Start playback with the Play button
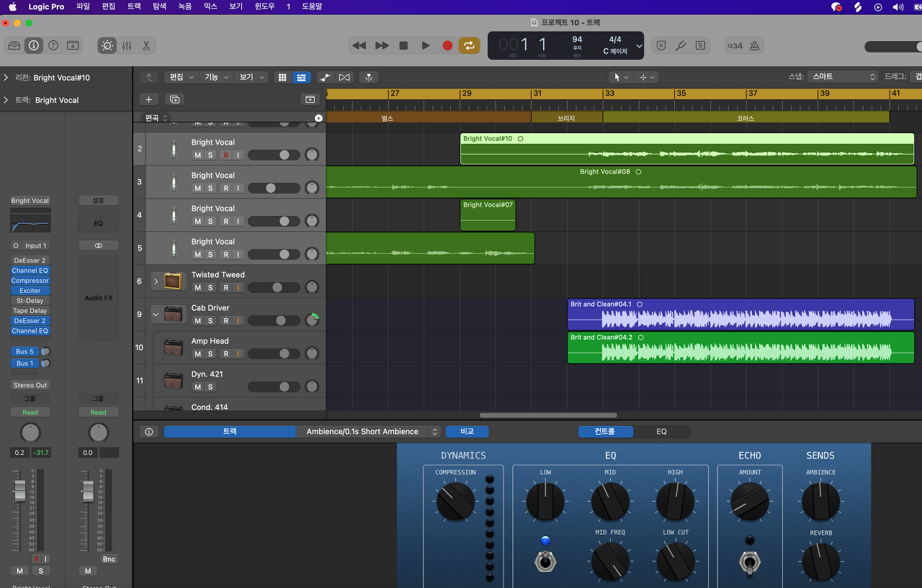Image resolution: width=922 pixels, height=588 pixels. click(426, 45)
